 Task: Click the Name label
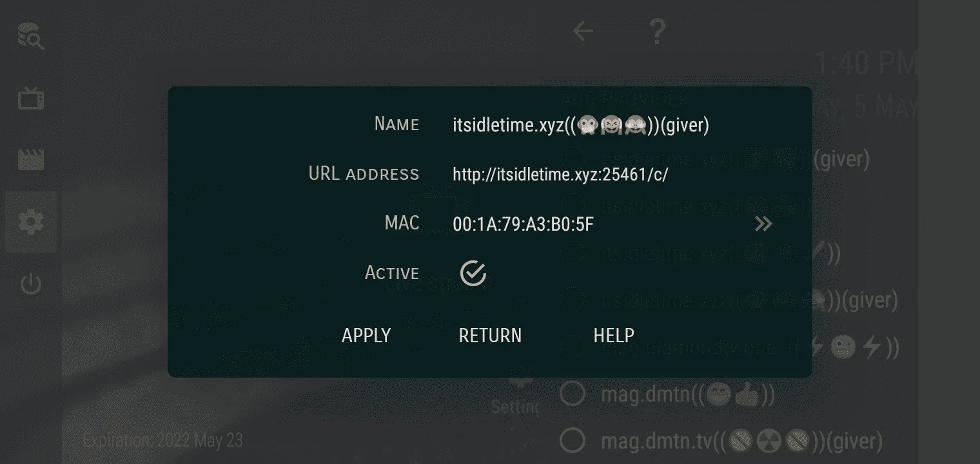point(397,124)
